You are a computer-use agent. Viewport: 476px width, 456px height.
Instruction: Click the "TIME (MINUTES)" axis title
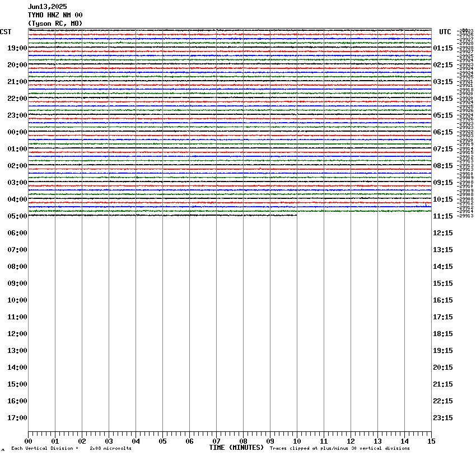click(x=236, y=448)
